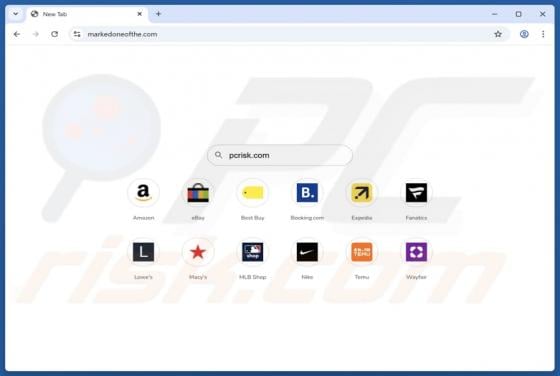The height and width of the screenshot is (376, 560).
Task: Open the Booking.com shortcut icon
Action: tap(307, 193)
